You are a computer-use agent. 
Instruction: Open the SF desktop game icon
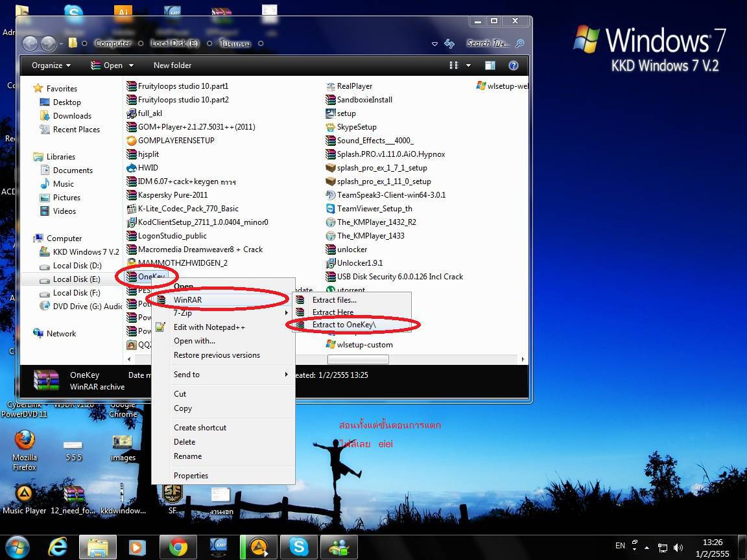click(172, 499)
